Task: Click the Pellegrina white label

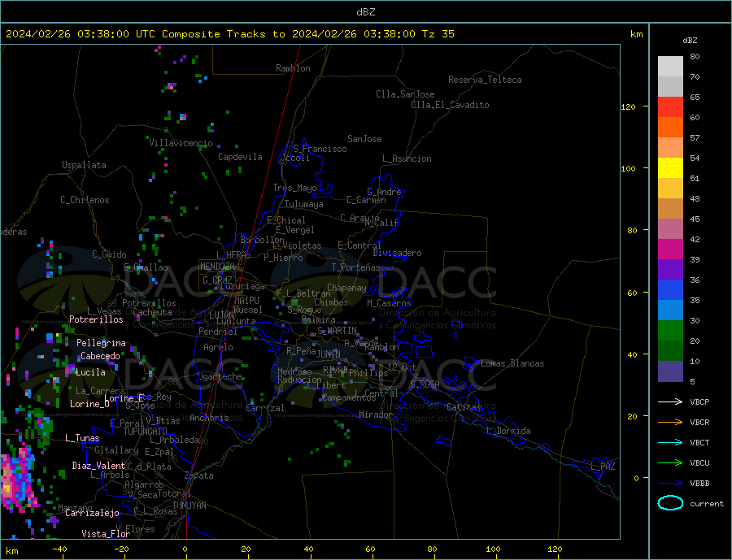Action: [102, 343]
